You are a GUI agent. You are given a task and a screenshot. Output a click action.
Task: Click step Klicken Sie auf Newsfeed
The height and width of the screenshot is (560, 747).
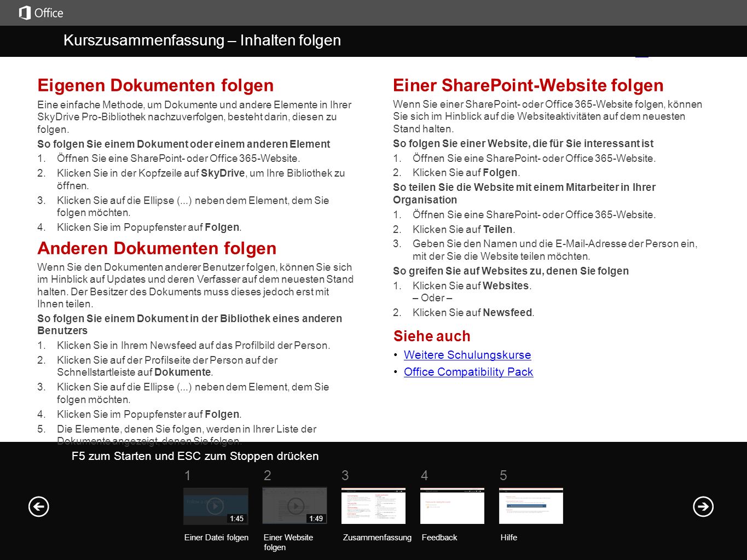[473, 313]
